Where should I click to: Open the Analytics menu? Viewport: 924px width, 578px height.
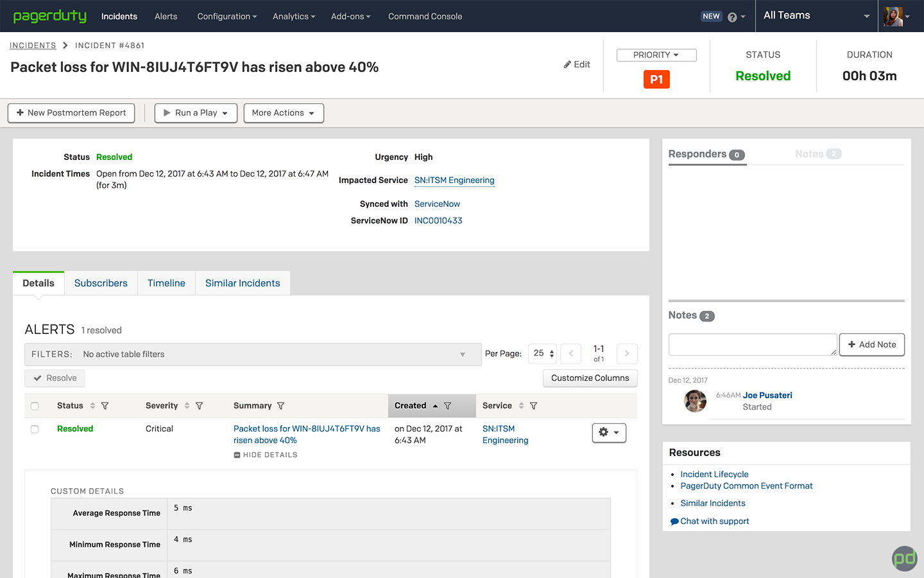click(x=293, y=16)
